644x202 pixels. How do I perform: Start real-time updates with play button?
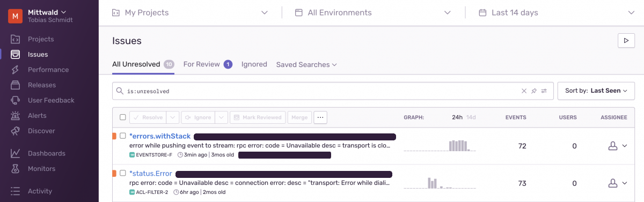click(x=626, y=40)
